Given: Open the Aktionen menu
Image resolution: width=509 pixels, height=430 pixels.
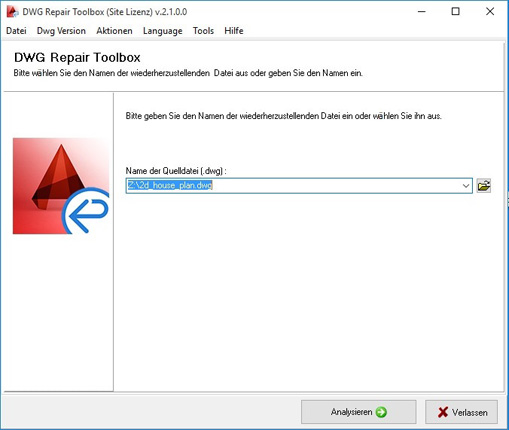Looking at the screenshot, I should (x=114, y=31).
